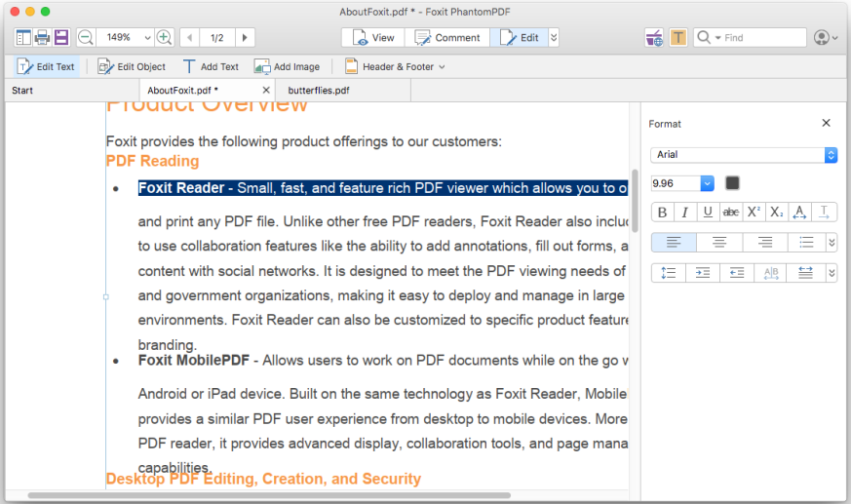Open the Arial font dropdown
Screen dimensions: 851x504
pos(744,155)
